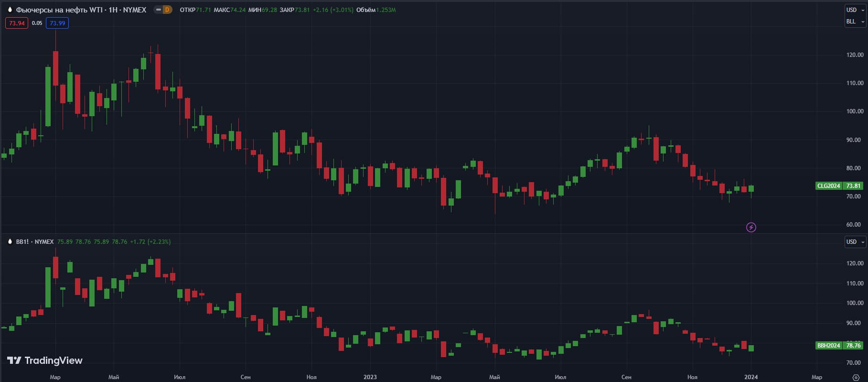Click the BBH2024 price label
The height and width of the screenshot is (382, 868).
click(828, 345)
